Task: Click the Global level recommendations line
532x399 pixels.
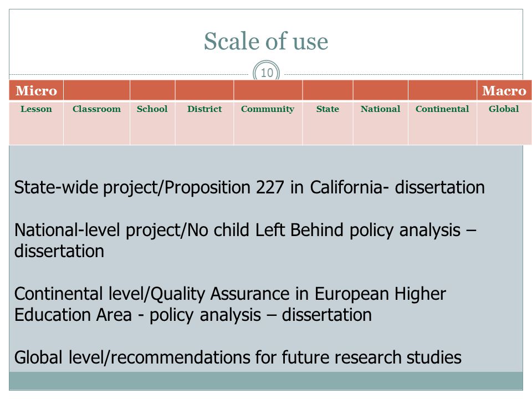Action: (x=238, y=357)
